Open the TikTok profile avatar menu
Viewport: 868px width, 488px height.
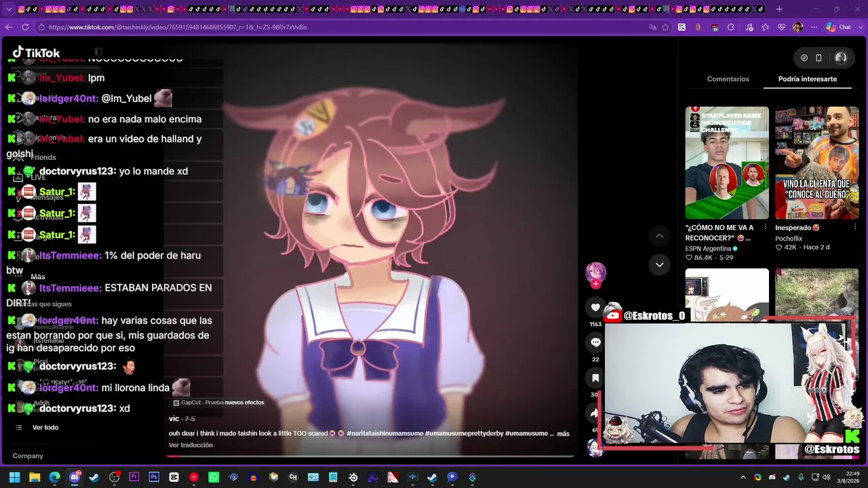841,58
